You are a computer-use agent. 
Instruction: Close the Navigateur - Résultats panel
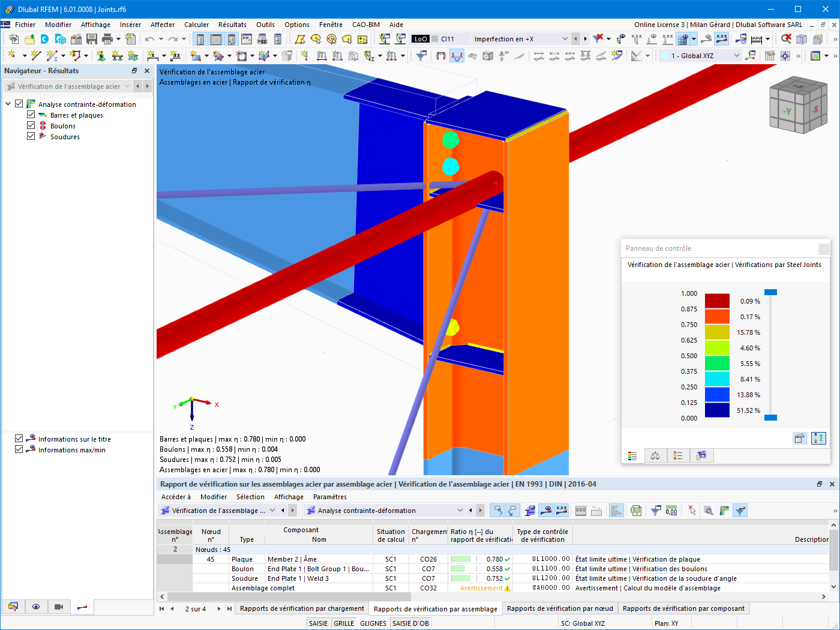tap(147, 71)
